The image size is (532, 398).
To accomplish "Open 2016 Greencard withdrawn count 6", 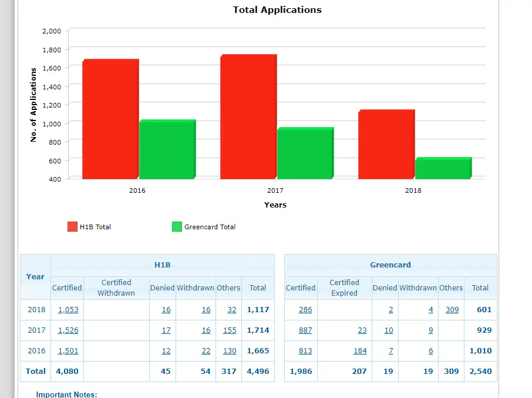I will pos(431,351).
